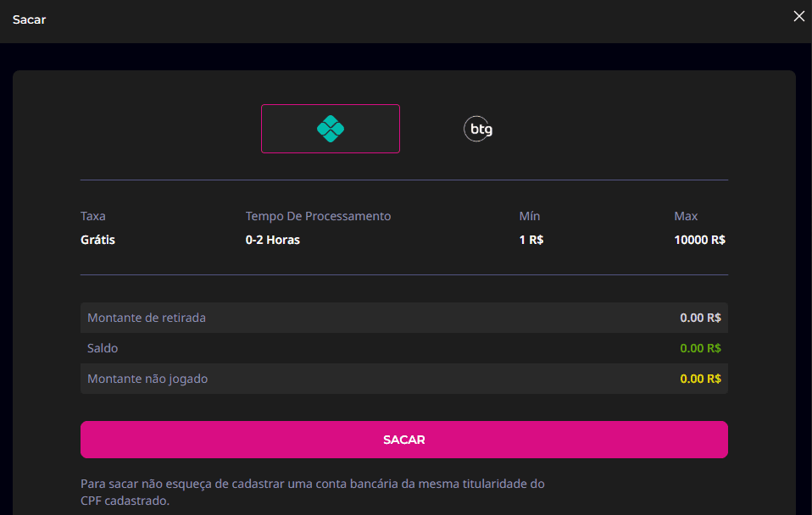The height and width of the screenshot is (515, 812).
Task: Click the Grátis fee value
Action: (x=97, y=240)
